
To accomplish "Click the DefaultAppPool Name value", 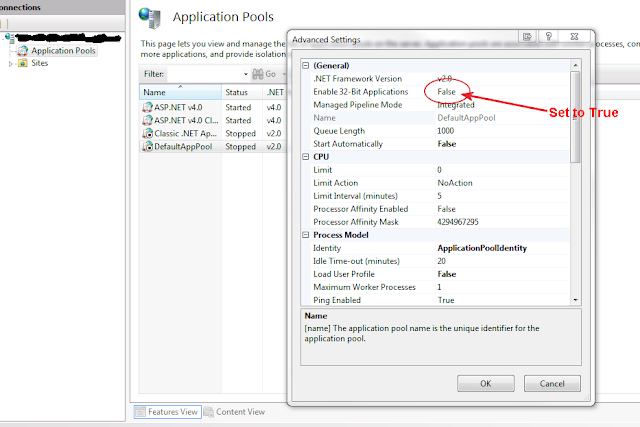I will pyautogui.click(x=466, y=118).
